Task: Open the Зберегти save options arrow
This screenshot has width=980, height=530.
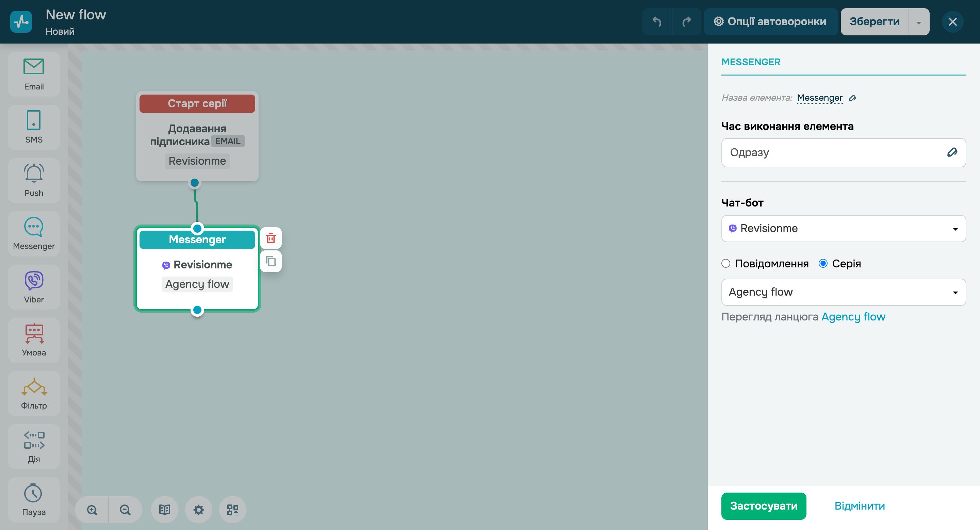Action: coord(918,22)
